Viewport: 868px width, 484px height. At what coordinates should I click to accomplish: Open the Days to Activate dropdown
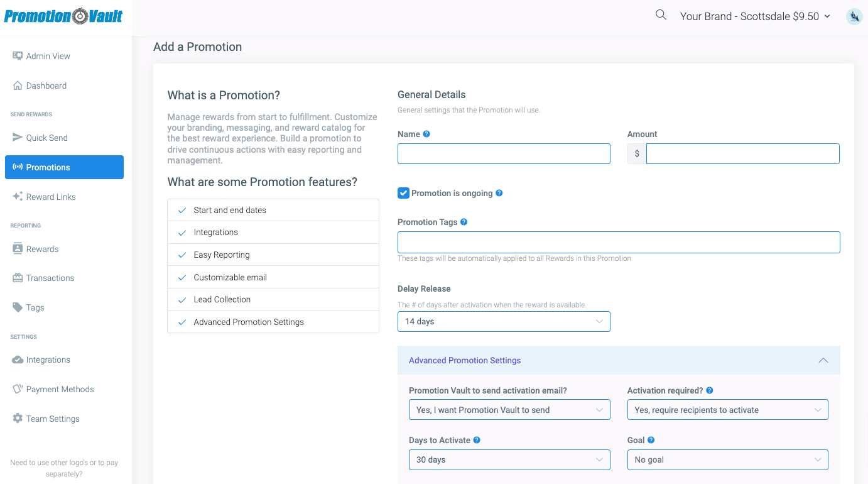click(509, 459)
